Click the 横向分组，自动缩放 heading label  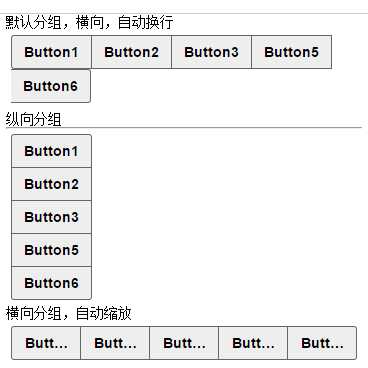68,313
